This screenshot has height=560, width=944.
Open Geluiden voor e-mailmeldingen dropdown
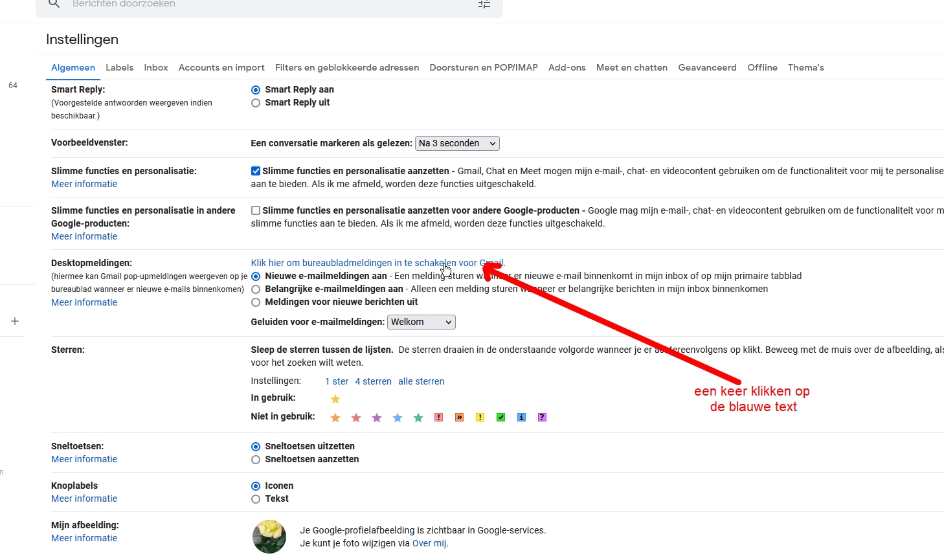pyautogui.click(x=421, y=322)
